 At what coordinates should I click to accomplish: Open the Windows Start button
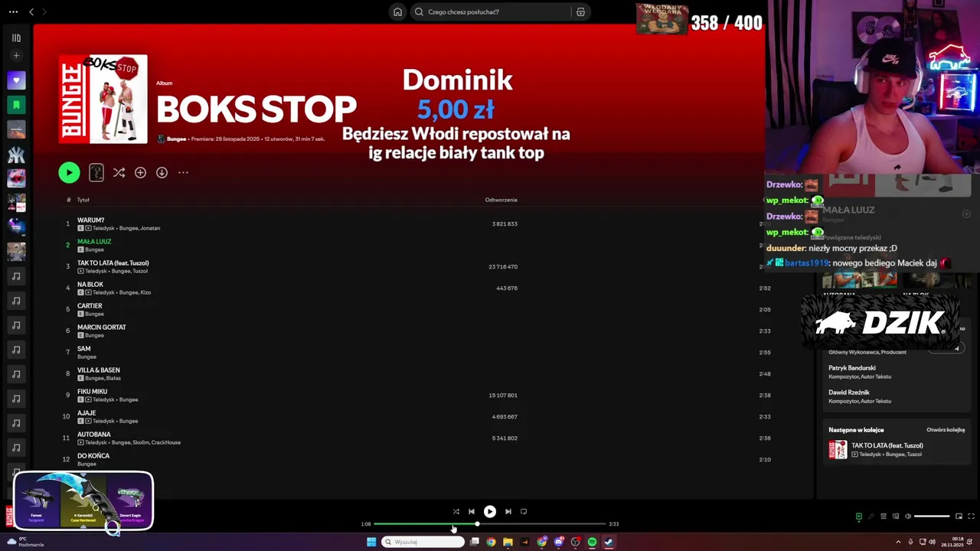tap(371, 542)
